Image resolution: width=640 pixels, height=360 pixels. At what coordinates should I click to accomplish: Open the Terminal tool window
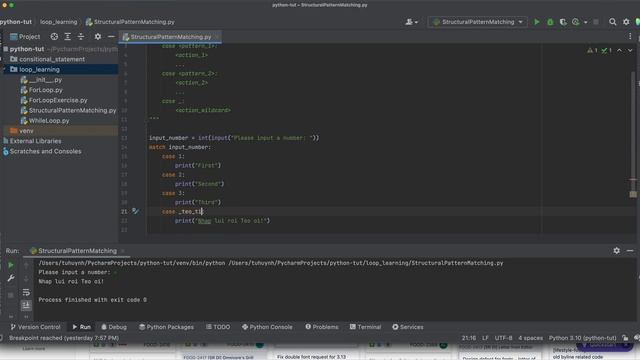tap(365, 327)
